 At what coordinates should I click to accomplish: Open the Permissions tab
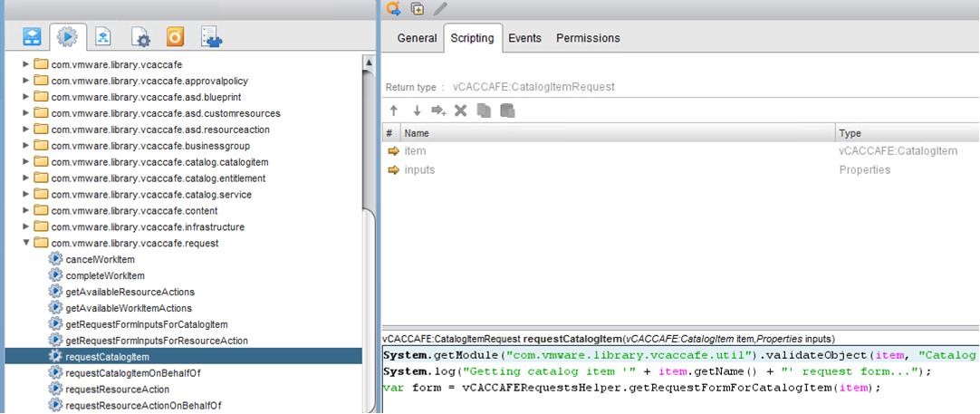[x=588, y=38]
